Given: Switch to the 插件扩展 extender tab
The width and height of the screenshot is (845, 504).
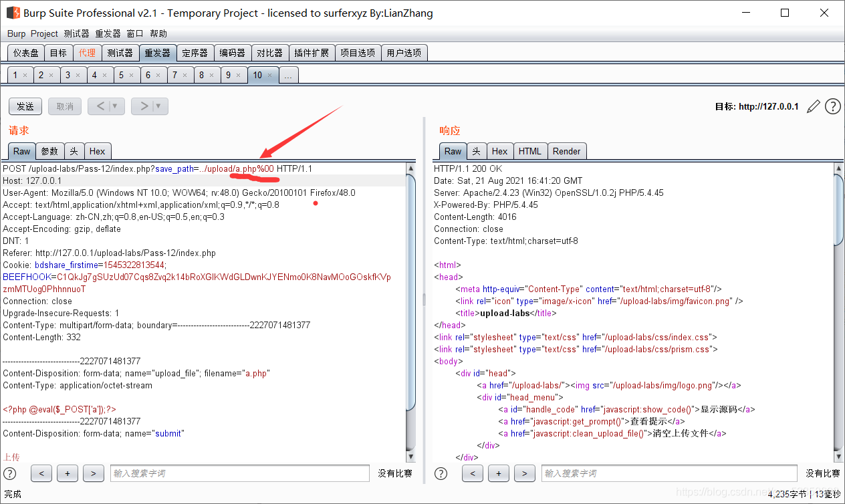Looking at the screenshot, I should pyautogui.click(x=312, y=53).
